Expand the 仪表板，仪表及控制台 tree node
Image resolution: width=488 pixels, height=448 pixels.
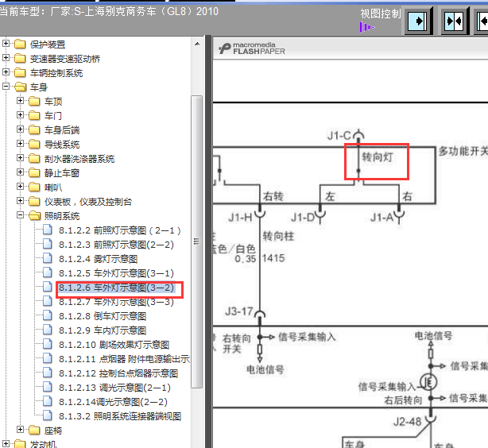tap(20, 201)
